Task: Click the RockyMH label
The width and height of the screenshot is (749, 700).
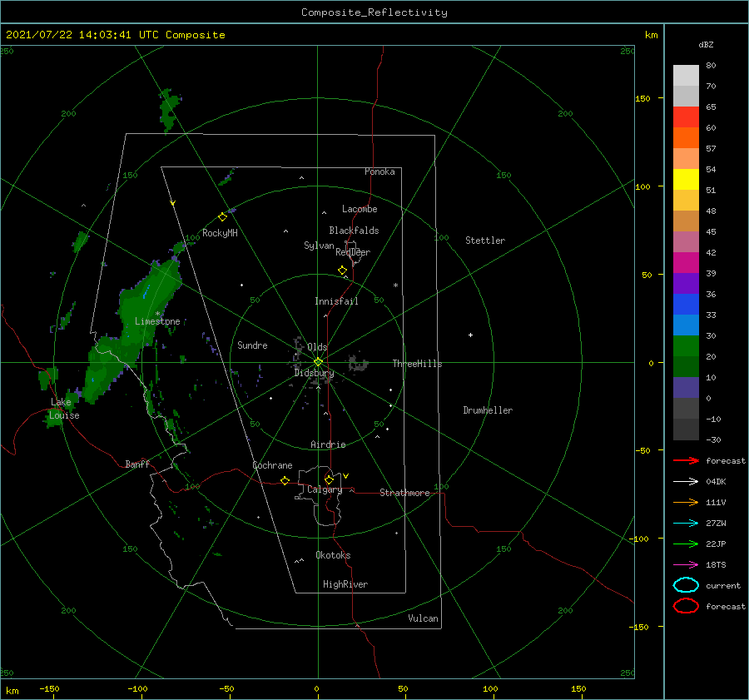Action: click(220, 233)
